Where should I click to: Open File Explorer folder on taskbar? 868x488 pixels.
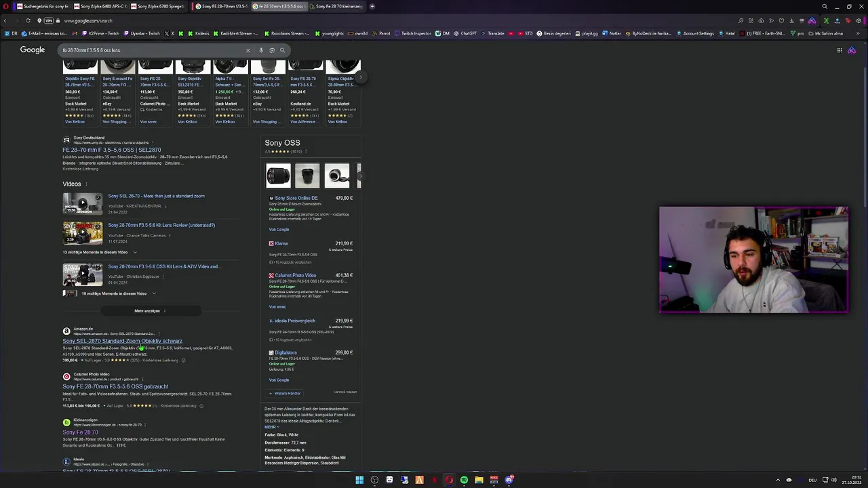[479, 480]
